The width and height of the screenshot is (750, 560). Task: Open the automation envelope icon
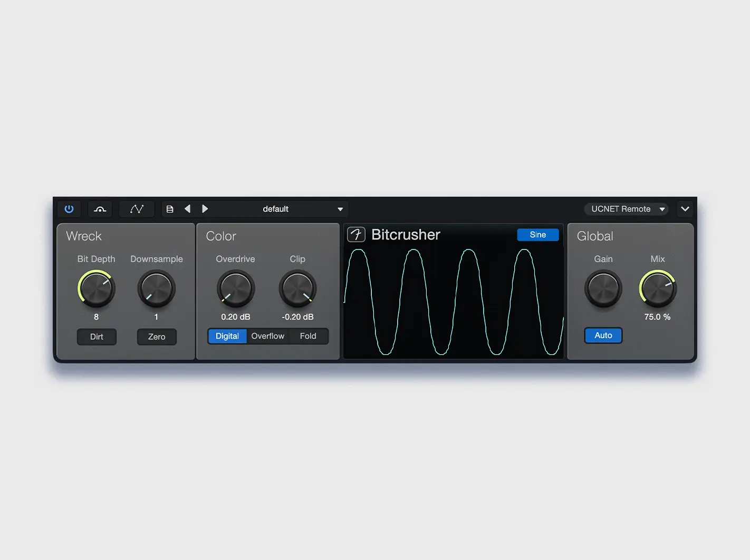pos(137,209)
